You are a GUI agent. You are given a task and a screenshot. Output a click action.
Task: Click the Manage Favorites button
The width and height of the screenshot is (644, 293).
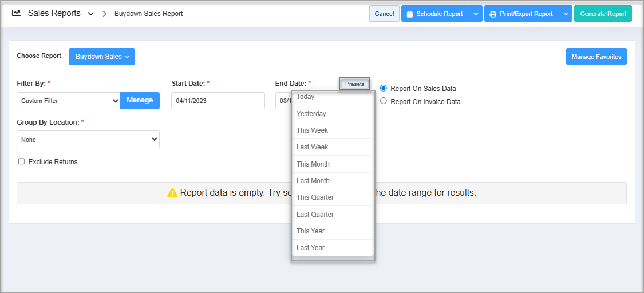coord(596,57)
